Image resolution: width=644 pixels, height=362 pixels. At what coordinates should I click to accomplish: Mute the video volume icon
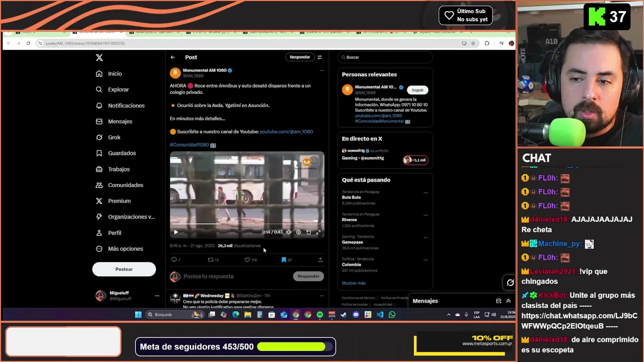pos(289,232)
